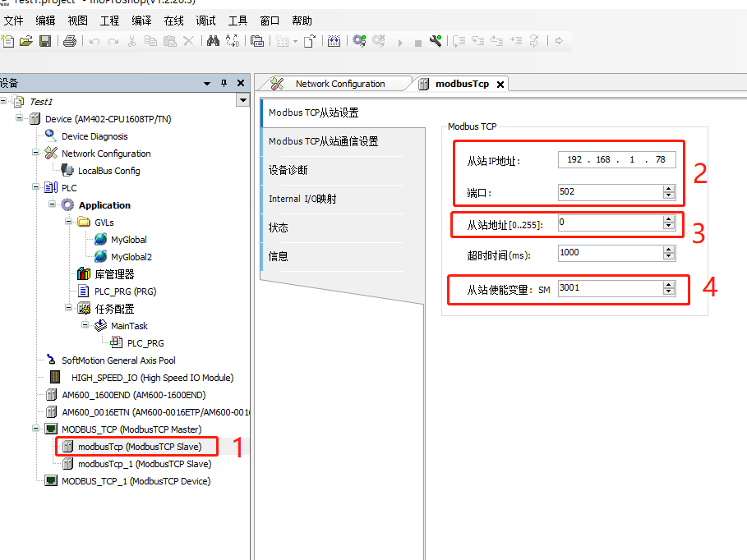Increase 从站使能变量 with up arrow

click(669, 284)
